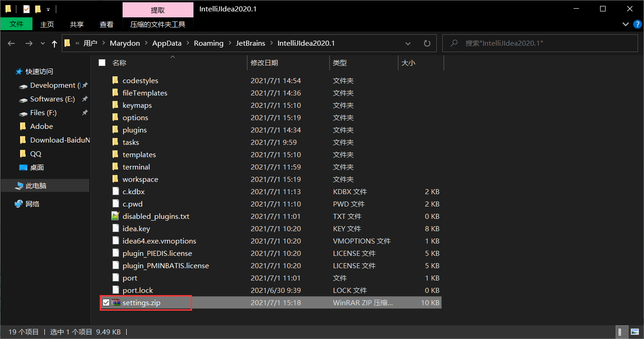Open the 共享 ribbon tab
644x339 pixels.
coord(77,24)
